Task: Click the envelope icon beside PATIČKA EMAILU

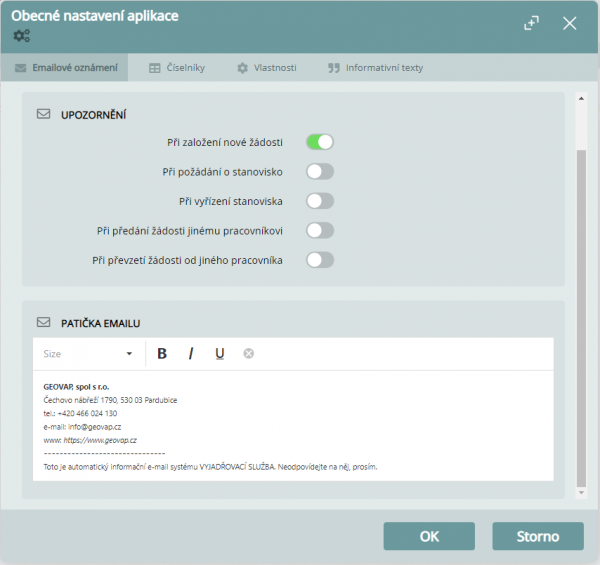Action: point(43,323)
